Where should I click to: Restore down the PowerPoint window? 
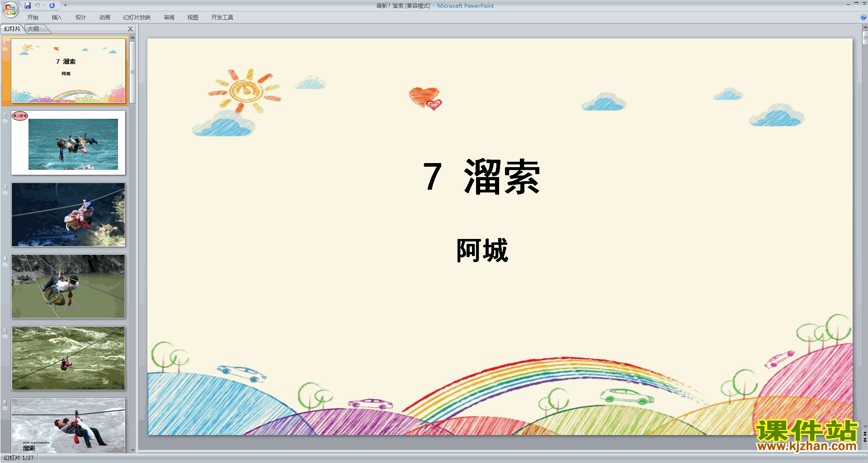click(x=856, y=4)
